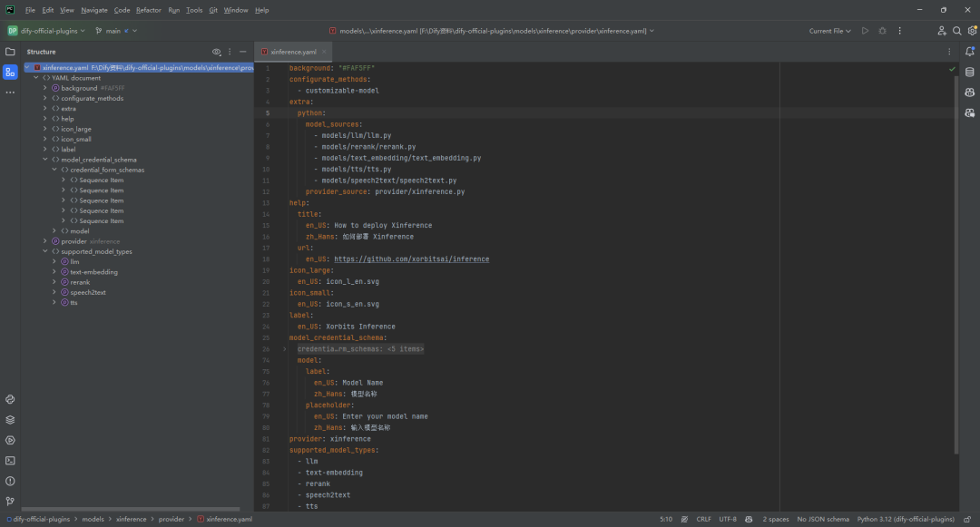Open the AI assistant tool window
The height and width of the screenshot is (527, 980).
(969, 93)
